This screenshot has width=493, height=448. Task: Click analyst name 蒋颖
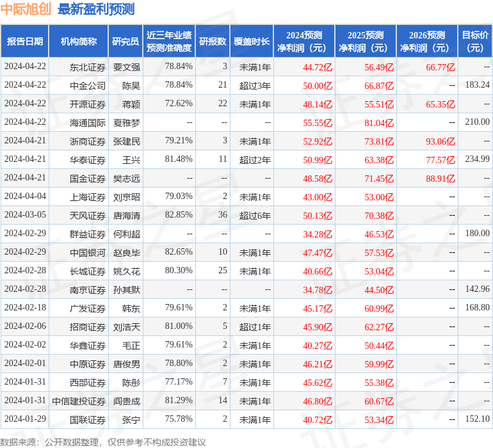(x=131, y=104)
